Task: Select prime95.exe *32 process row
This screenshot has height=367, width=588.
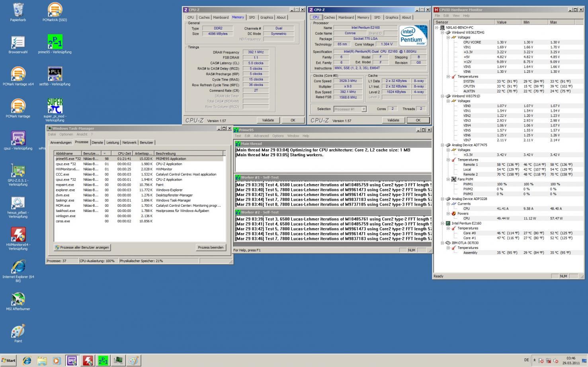Action: [x=139, y=159]
